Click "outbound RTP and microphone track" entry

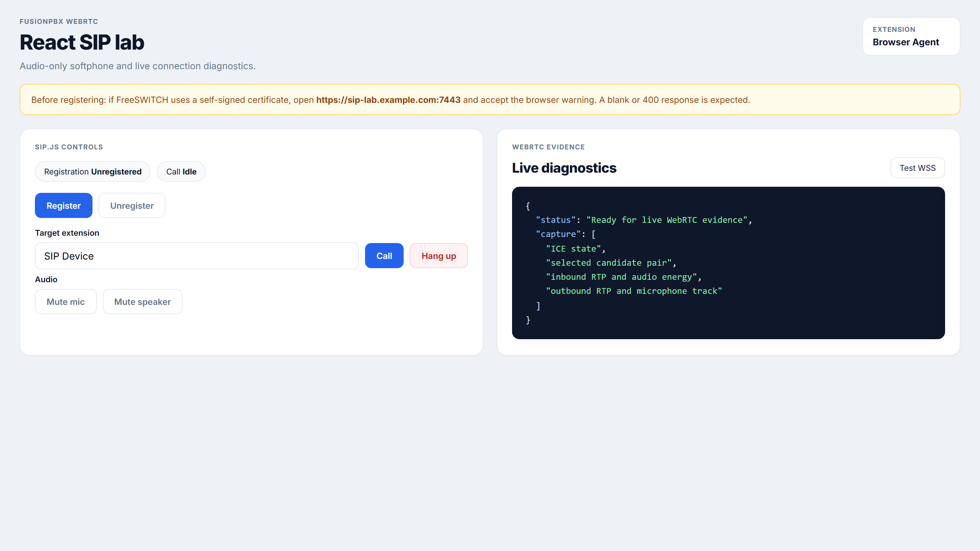coord(634,291)
